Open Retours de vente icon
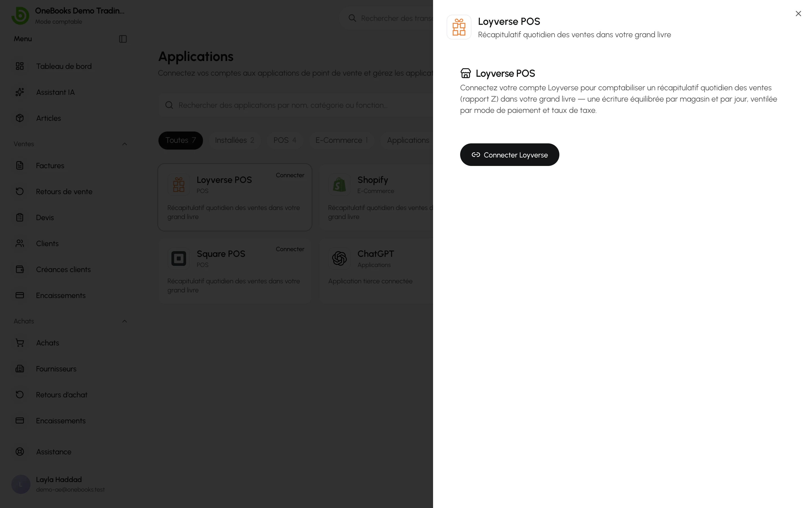This screenshot has width=812, height=508. click(20, 191)
